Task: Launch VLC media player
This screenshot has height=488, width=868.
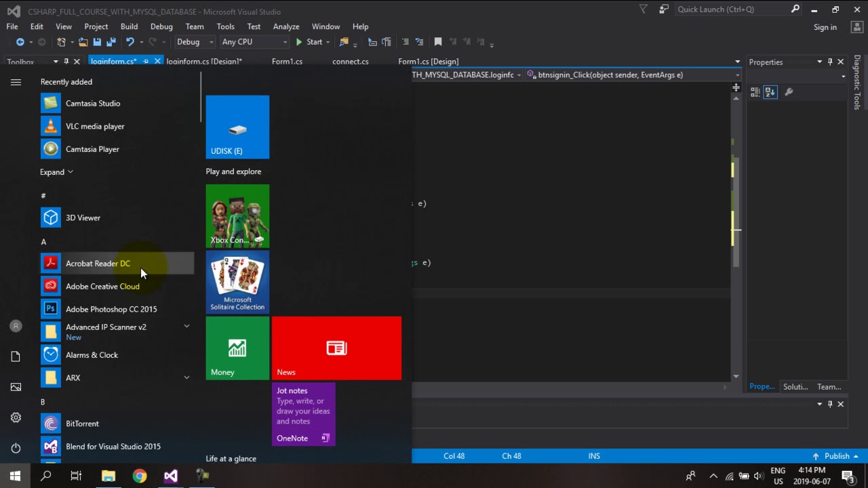Action: click(x=117, y=127)
